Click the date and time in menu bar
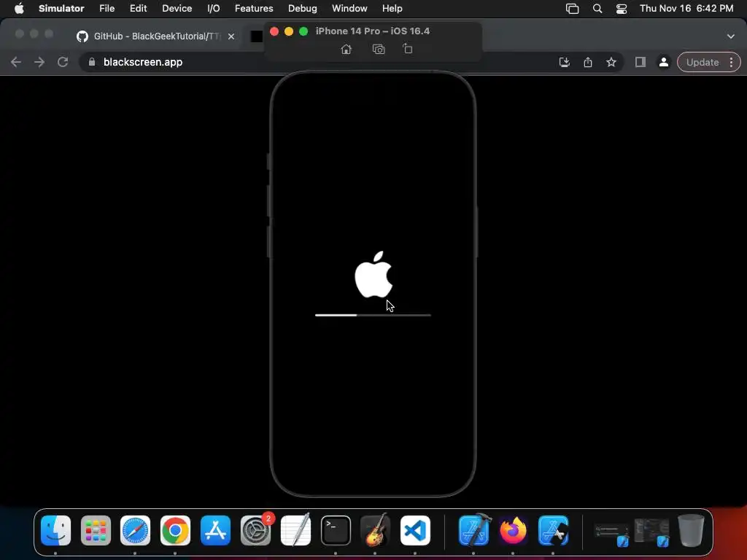This screenshot has width=747, height=560. [x=686, y=9]
